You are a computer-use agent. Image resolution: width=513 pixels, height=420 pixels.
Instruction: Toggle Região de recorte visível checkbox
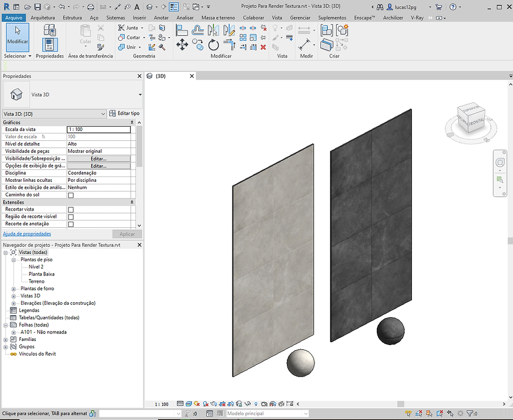(71, 217)
